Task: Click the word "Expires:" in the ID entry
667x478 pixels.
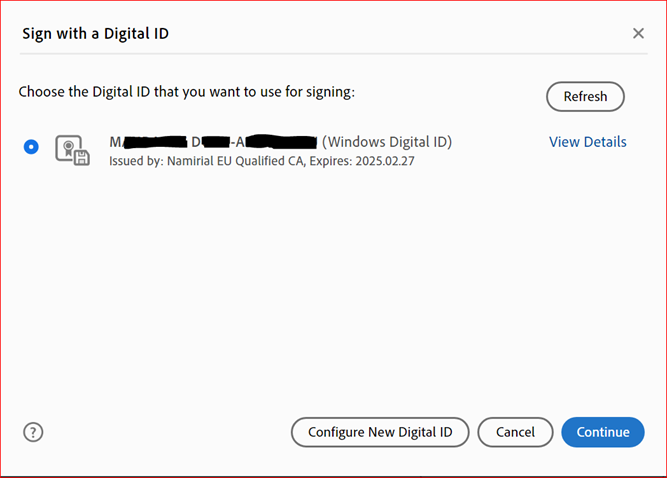Action: (331, 162)
